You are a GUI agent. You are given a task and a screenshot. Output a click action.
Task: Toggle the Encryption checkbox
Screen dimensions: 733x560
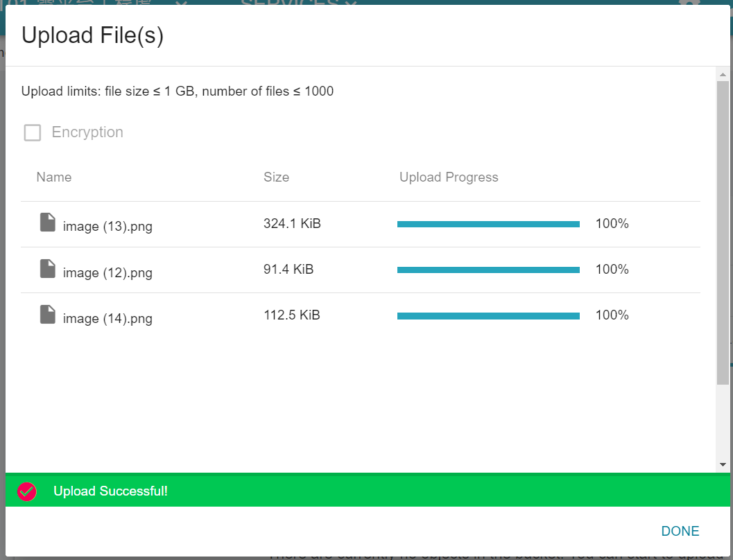coord(33,132)
